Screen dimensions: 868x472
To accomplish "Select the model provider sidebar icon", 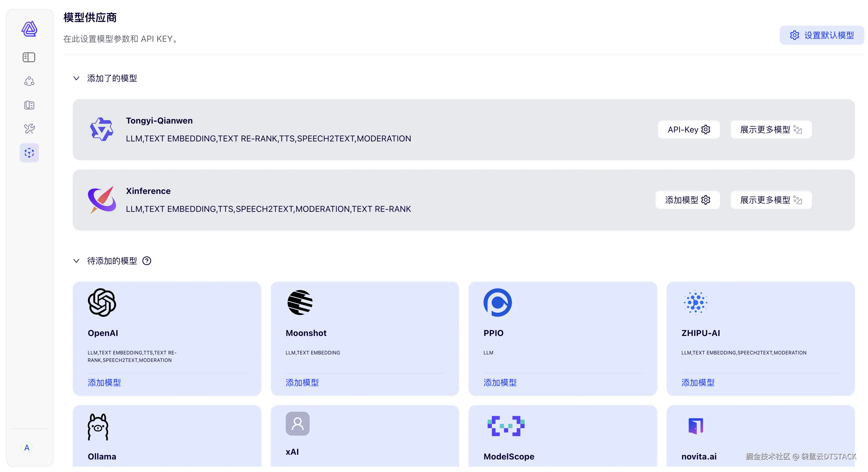I will [x=29, y=153].
